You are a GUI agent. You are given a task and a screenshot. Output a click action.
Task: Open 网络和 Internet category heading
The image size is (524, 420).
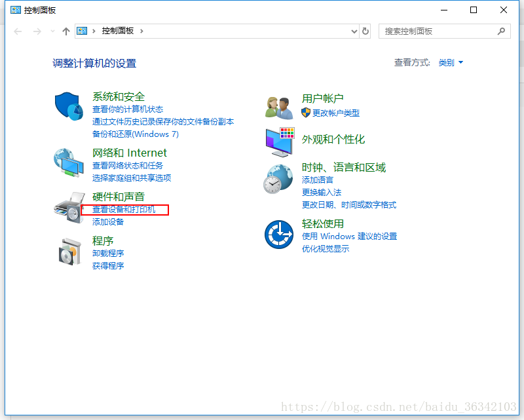pos(129,153)
